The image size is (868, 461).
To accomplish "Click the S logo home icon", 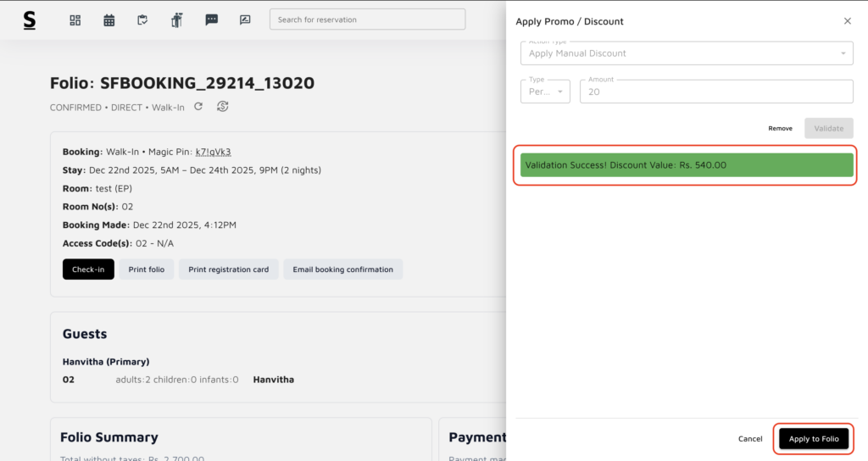I will pyautogui.click(x=30, y=20).
